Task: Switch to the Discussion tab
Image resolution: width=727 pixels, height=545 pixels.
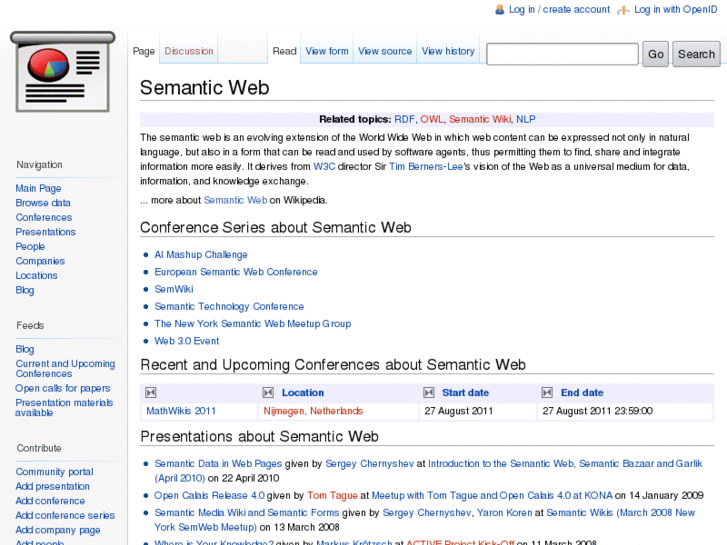Action: pos(189,51)
